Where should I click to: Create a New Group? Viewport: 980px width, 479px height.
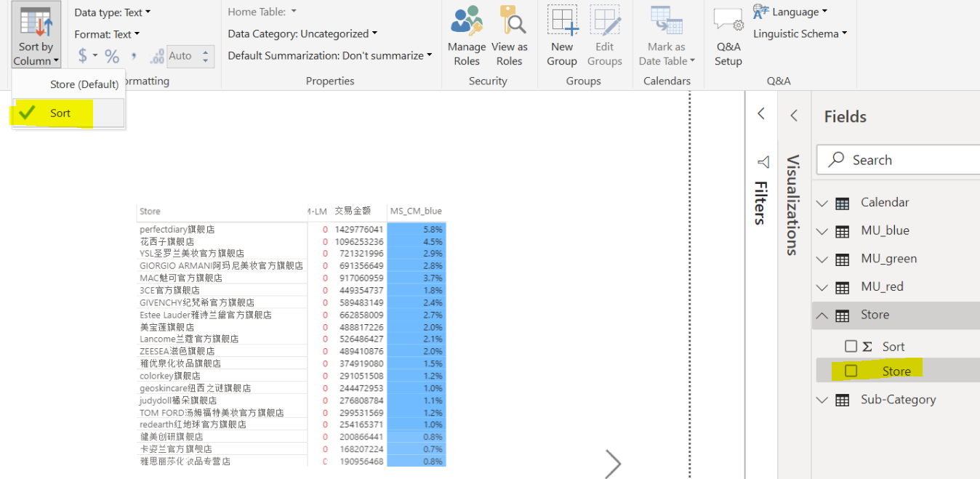coord(562,35)
